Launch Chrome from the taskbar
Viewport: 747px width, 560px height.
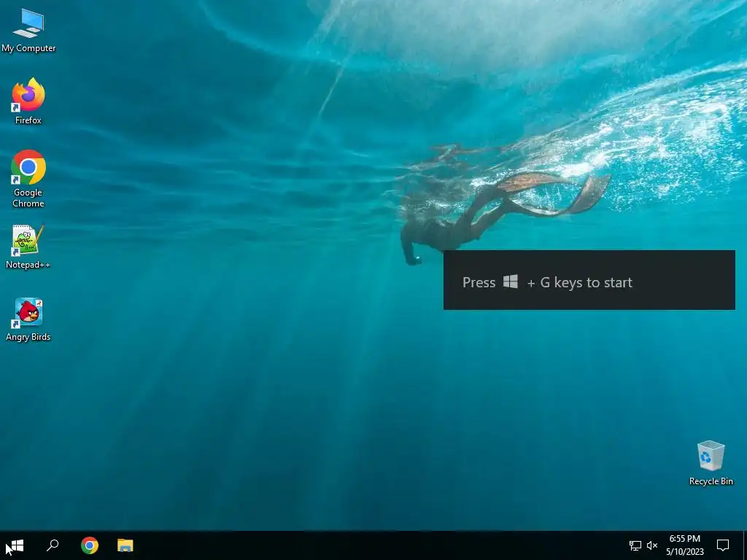coord(90,545)
